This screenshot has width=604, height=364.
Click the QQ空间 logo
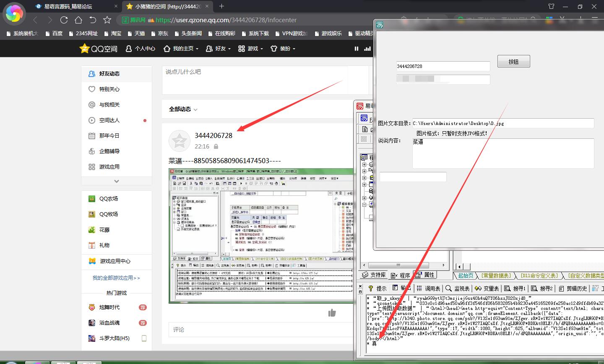point(99,49)
